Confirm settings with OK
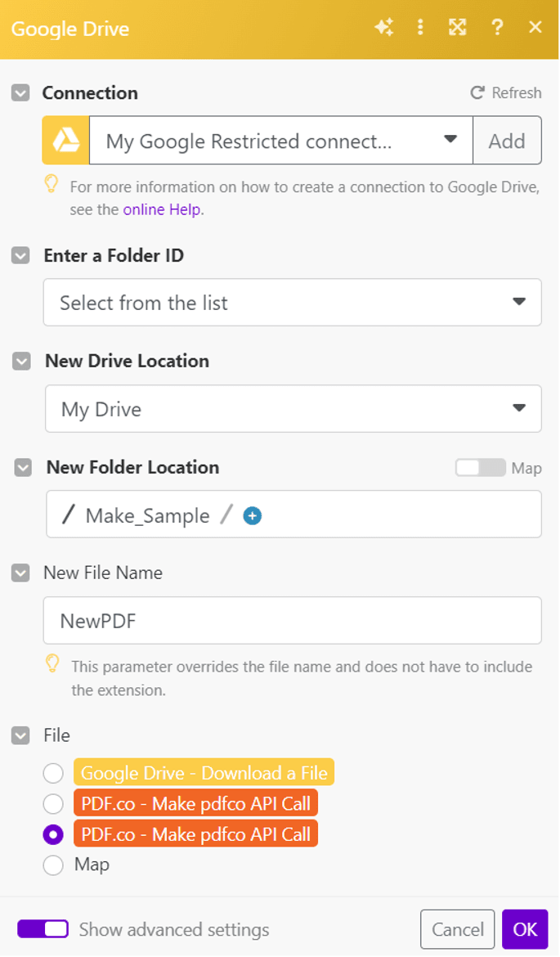Image resolution: width=560 pixels, height=957 pixels. click(524, 929)
